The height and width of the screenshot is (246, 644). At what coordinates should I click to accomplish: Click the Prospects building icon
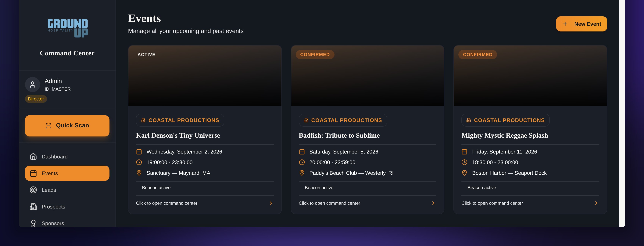(x=33, y=207)
